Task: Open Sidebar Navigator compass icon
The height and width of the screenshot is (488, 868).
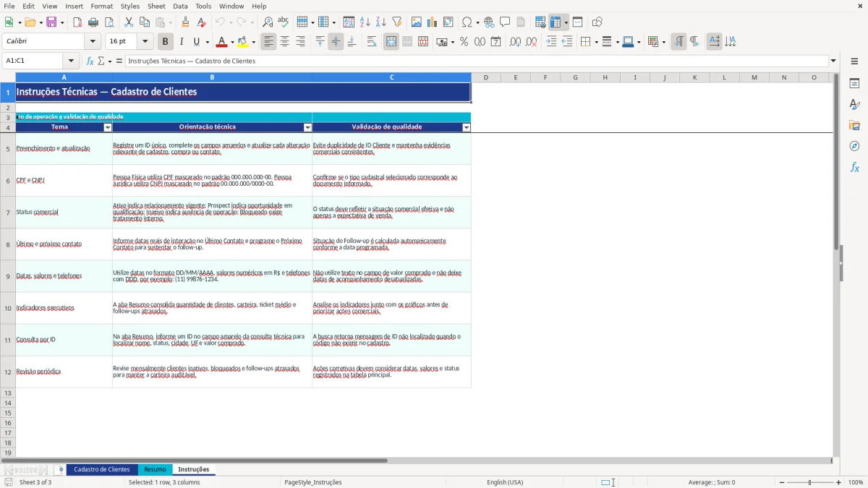Action: [854, 146]
